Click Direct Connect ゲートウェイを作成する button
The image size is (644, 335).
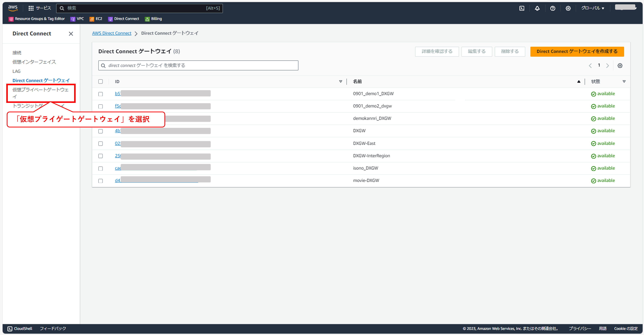577,52
